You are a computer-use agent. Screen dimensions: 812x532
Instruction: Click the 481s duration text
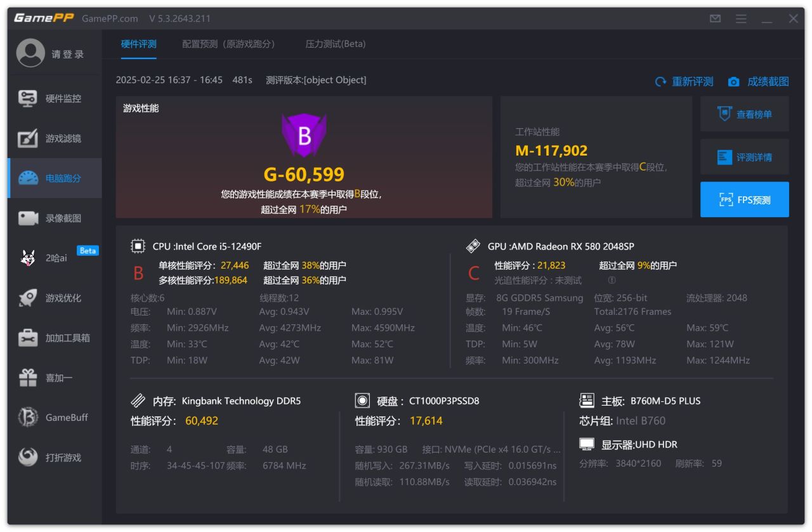pos(242,80)
